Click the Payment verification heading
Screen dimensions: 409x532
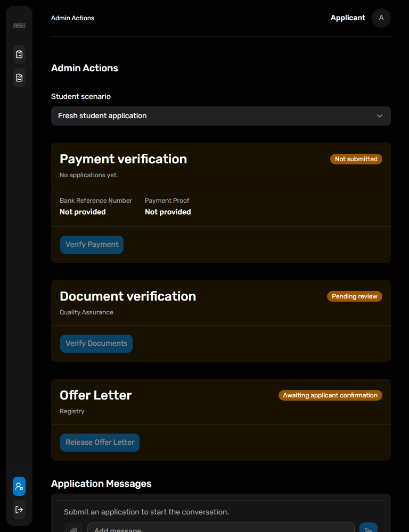click(x=124, y=159)
